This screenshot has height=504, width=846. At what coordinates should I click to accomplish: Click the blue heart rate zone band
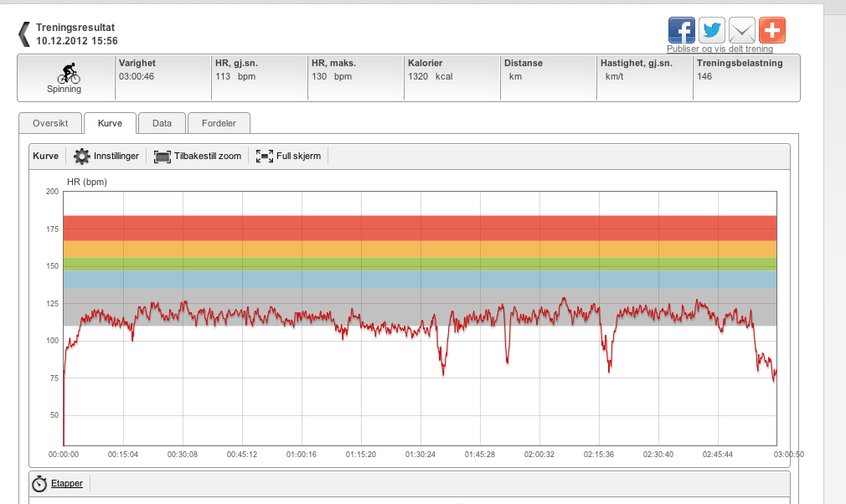(x=420, y=280)
